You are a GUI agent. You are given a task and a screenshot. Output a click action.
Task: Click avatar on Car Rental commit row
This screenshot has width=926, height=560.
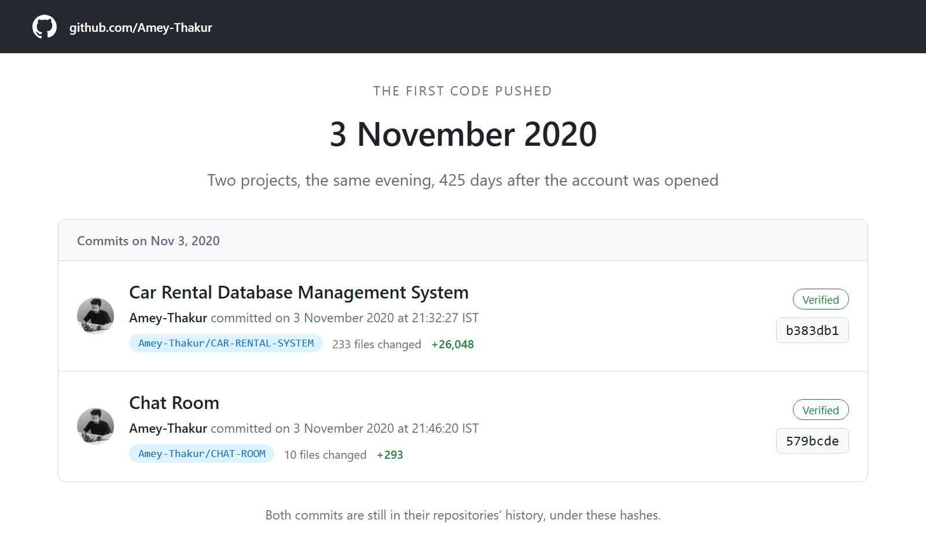coord(95,316)
